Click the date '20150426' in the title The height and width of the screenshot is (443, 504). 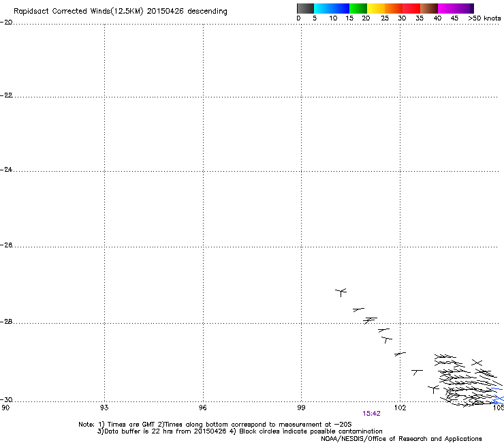point(166,11)
